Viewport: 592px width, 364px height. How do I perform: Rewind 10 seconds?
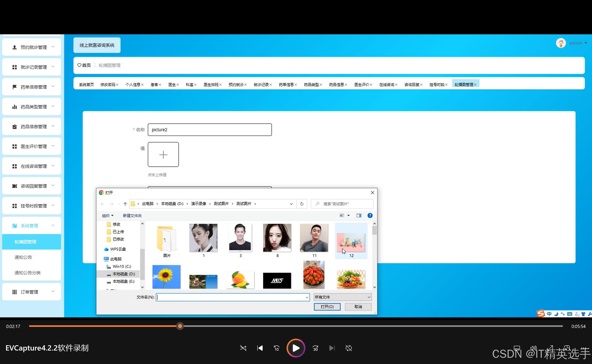click(x=276, y=348)
